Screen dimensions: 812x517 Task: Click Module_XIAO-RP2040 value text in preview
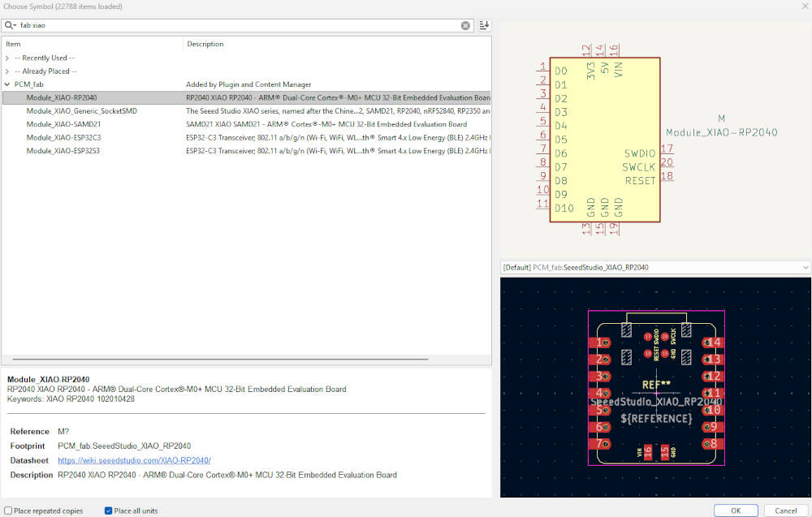(x=721, y=132)
